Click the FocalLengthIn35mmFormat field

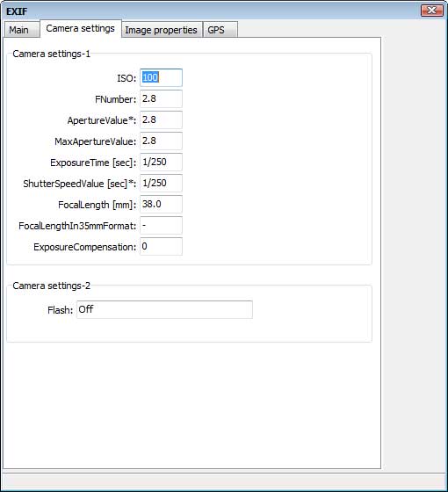(x=161, y=225)
